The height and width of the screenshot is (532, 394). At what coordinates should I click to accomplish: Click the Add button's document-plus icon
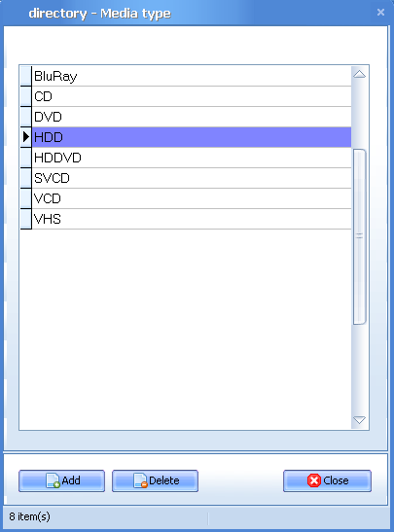coord(53,480)
